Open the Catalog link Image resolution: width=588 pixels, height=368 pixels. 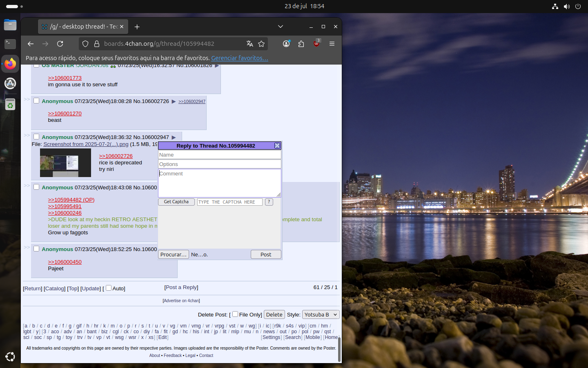click(x=55, y=289)
